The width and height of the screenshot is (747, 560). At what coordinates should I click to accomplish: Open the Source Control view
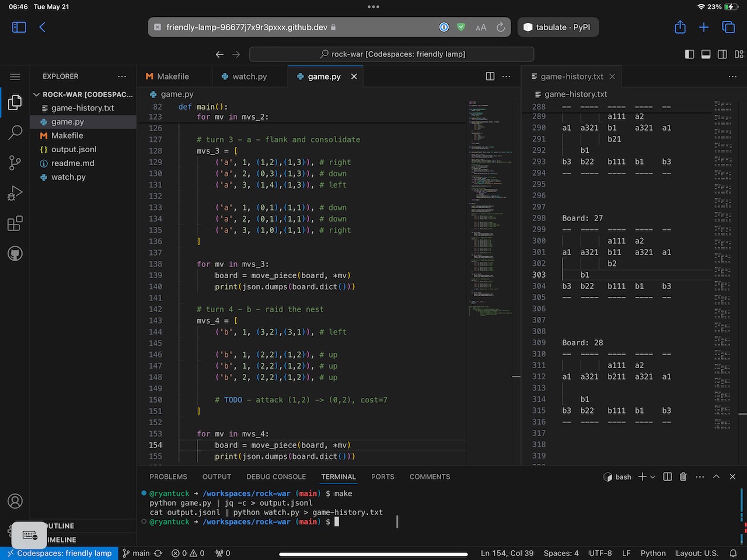pyautogui.click(x=15, y=163)
